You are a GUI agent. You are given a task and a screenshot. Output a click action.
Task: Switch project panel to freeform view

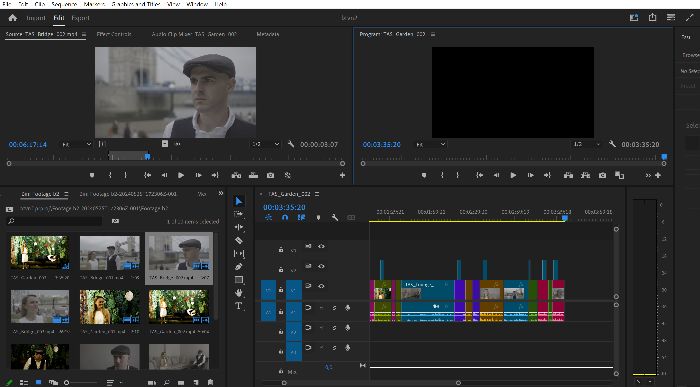tap(54, 383)
